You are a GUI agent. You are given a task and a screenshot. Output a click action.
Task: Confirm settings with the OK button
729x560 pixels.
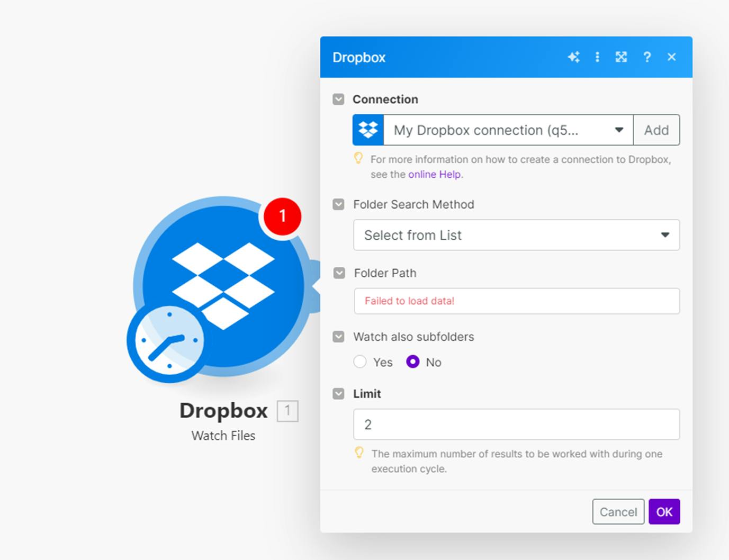[x=664, y=512]
